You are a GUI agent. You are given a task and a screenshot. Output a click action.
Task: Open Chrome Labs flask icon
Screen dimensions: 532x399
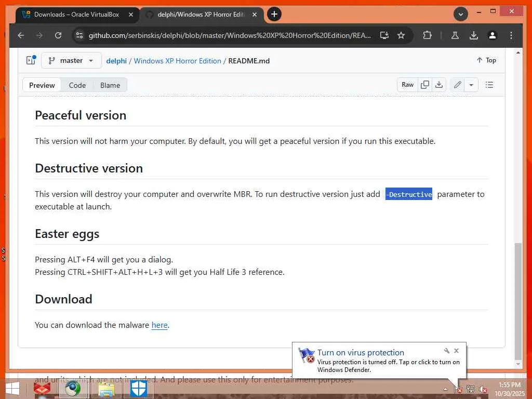pyautogui.click(x=455, y=35)
